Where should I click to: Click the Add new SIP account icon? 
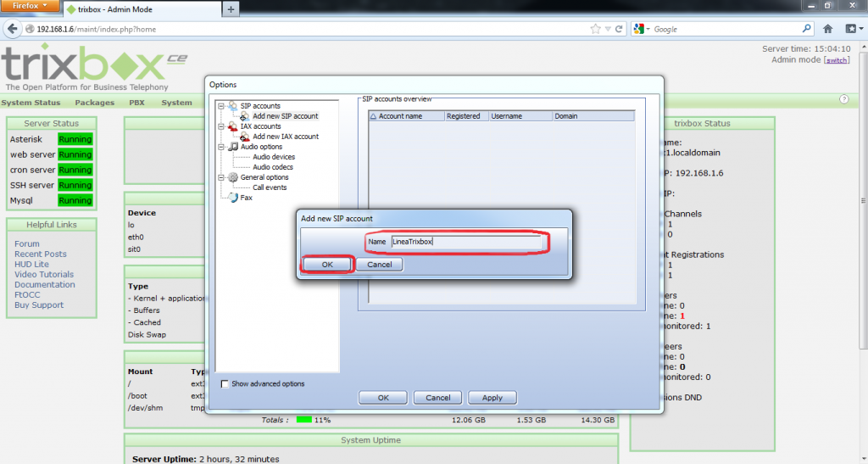tap(244, 116)
